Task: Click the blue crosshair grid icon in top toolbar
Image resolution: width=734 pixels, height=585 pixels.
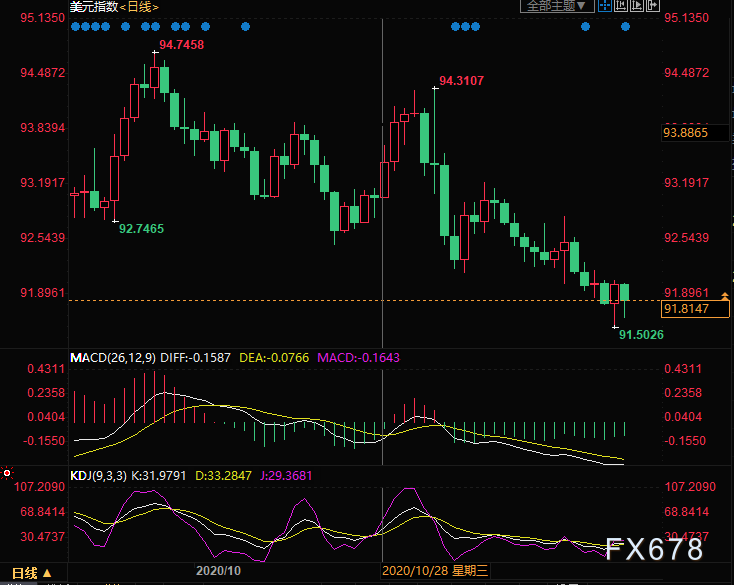Action: pos(605,5)
